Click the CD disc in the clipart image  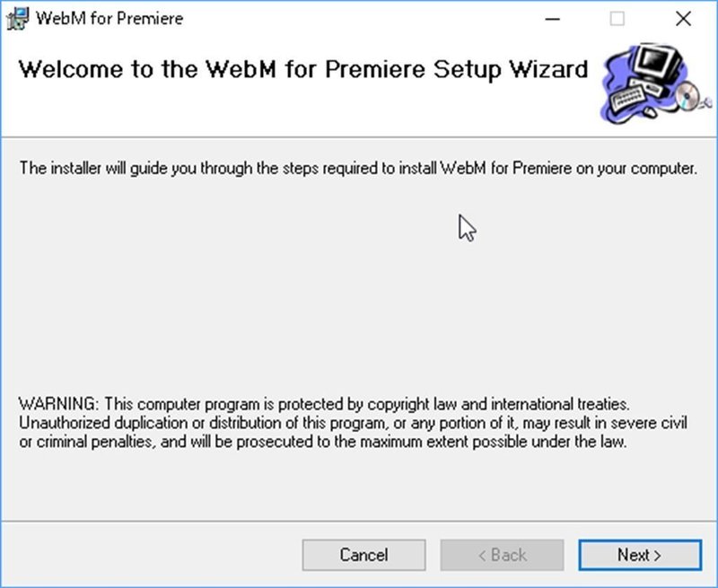click(x=687, y=96)
